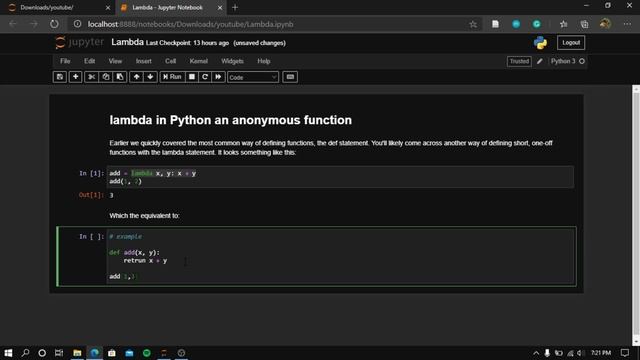Select the lambda heading markdown cell

coord(231,120)
